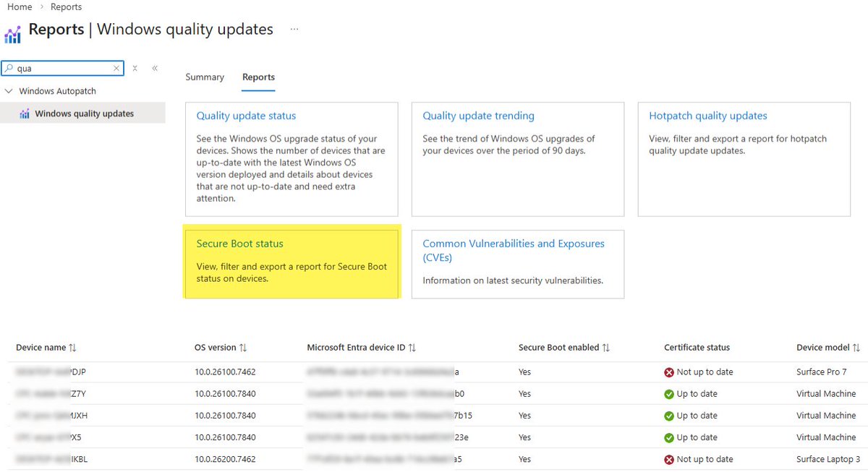The image size is (868, 472).
Task: Collapse the Windows Autopatch tree group
Action: [8, 91]
